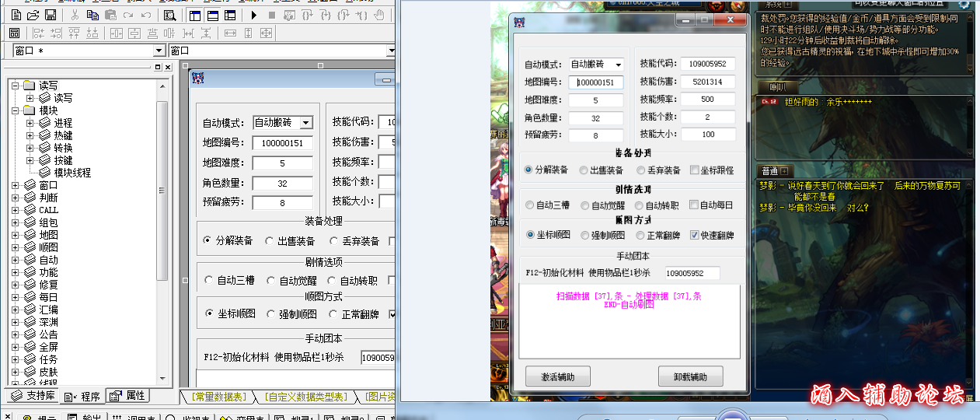This screenshot has width=980, height=420.
Task: Click the Save disk toolbar icon
Action: (x=50, y=15)
